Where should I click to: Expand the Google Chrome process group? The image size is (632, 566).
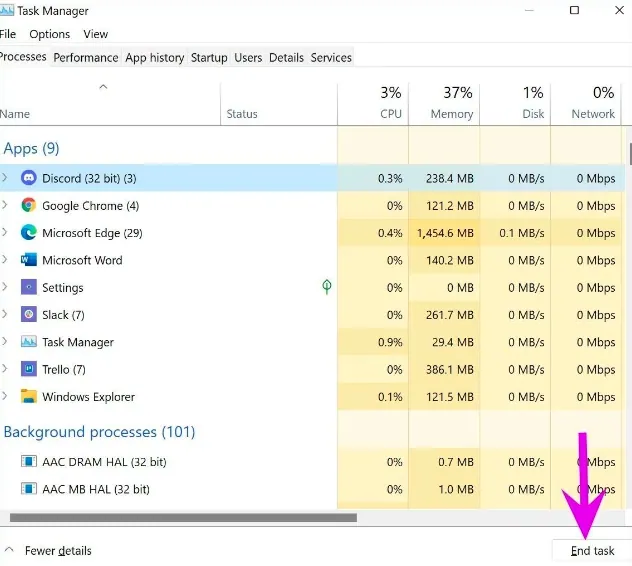pyautogui.click(x=4, y=205)
